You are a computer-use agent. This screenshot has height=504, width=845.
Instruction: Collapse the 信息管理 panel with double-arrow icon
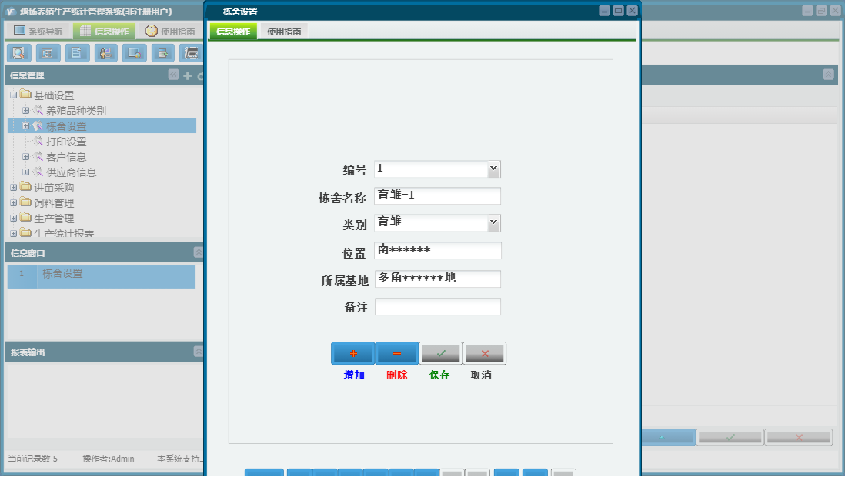click(x=173, y=75)
